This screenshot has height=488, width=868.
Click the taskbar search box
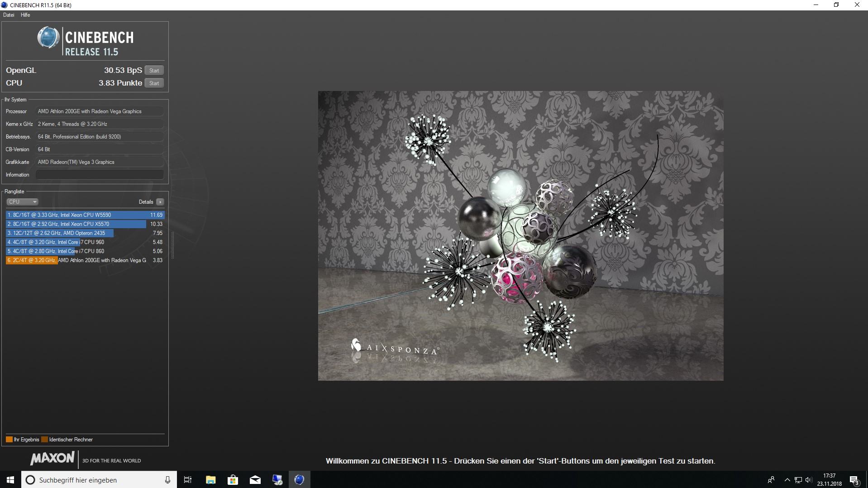99,480
